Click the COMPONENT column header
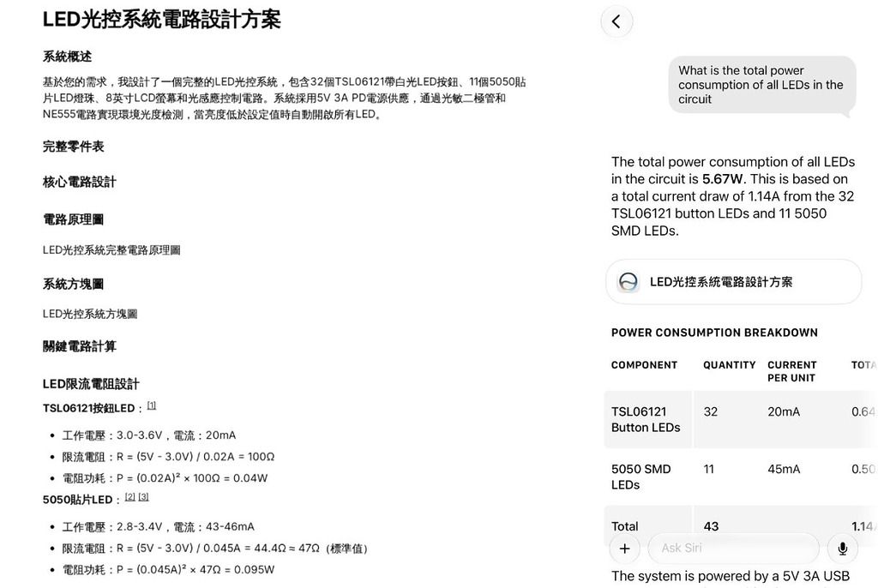 tap(645, 365)
